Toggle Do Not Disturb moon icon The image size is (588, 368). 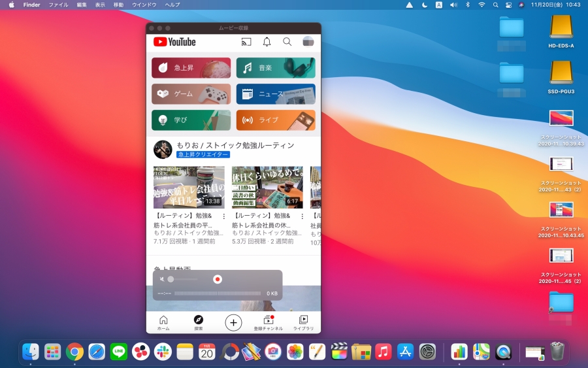(x=425, y=5)
